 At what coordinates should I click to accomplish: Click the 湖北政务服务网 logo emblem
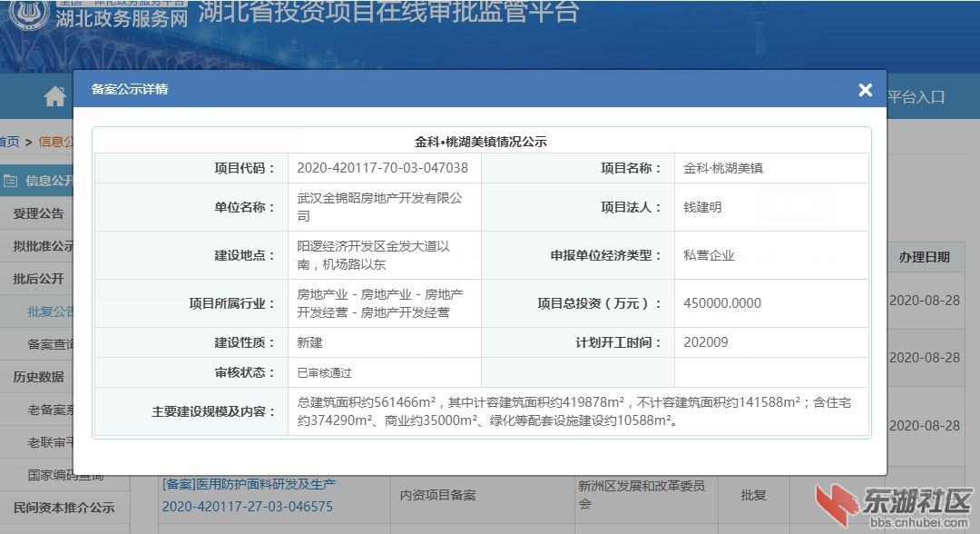coord(28,14)
